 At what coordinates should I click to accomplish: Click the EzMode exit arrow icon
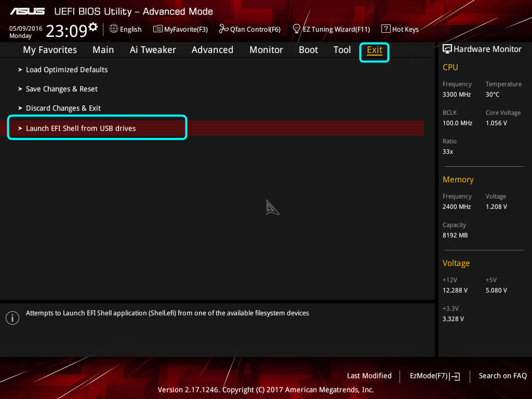455,376
